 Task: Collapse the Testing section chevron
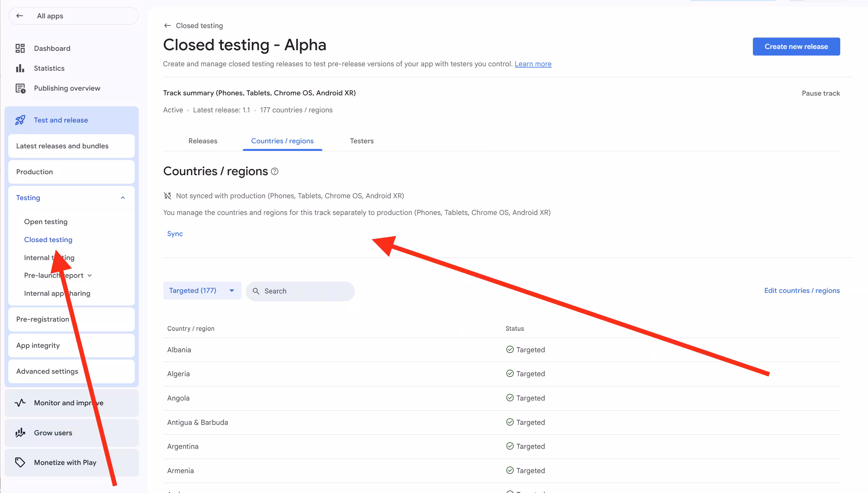(123, 198)
